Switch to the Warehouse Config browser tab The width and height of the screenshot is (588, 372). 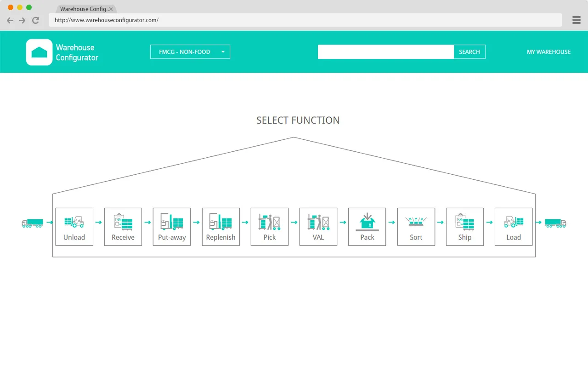pyautogui.click(x=84, y=9)
